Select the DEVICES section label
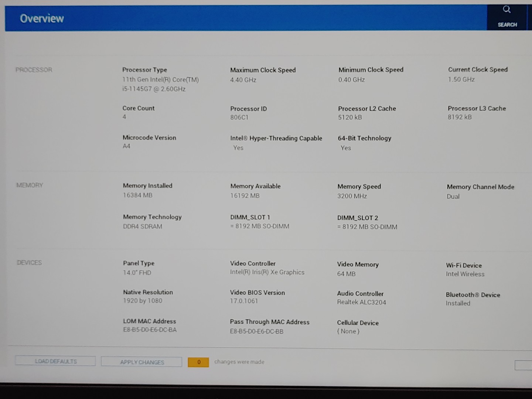 click(29, 263)
